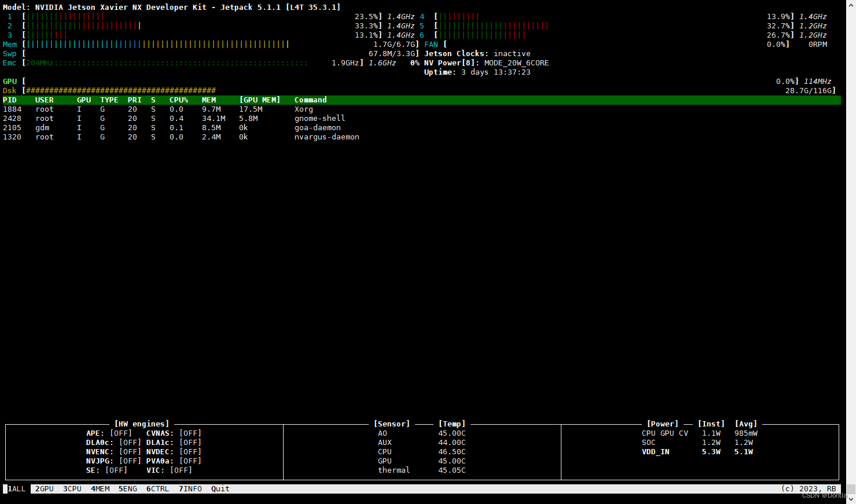The image size is (856, 504).
Task: Click the FAN label
Action: click(x=431, y=45)
